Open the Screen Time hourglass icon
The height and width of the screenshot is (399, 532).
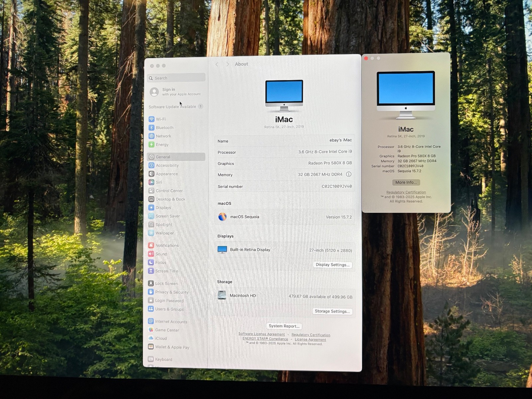point(151,271)
